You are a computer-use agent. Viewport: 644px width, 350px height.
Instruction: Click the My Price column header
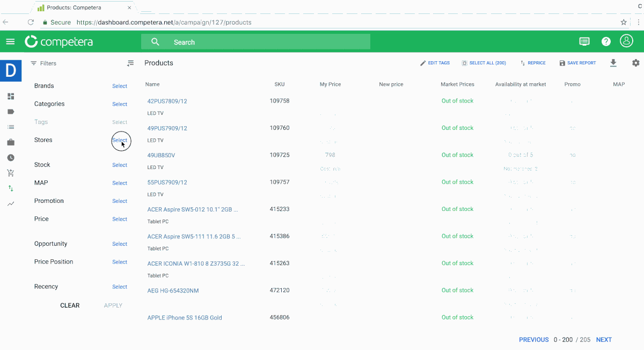point(331,84)
